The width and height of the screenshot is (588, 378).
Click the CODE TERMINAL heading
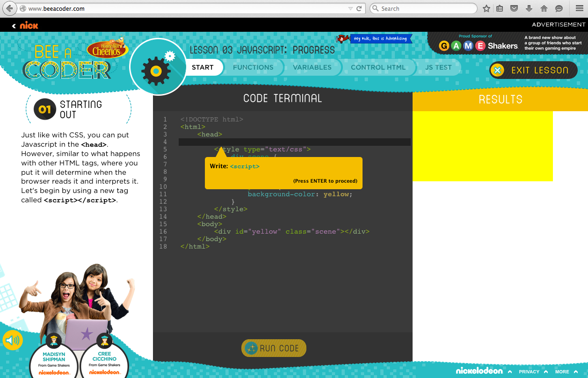pos(283,98)
